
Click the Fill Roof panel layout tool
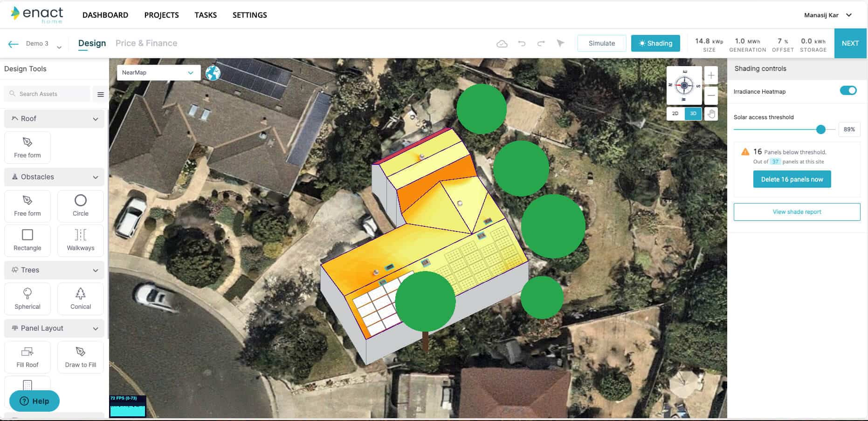tap(28, 357)
